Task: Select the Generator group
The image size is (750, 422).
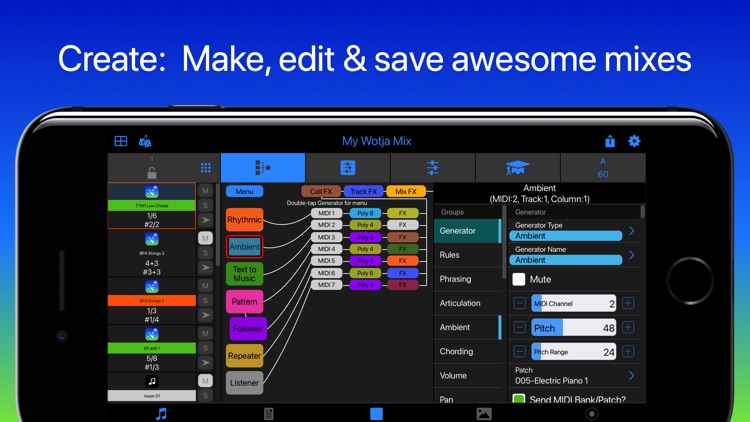Action: click(x=467, y=231)
